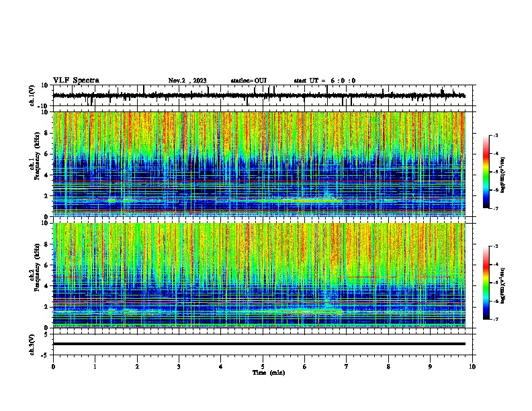Screen dimensions: 532x411
Task: Select the "Time (min)" axis label
Action: [269, 373]
